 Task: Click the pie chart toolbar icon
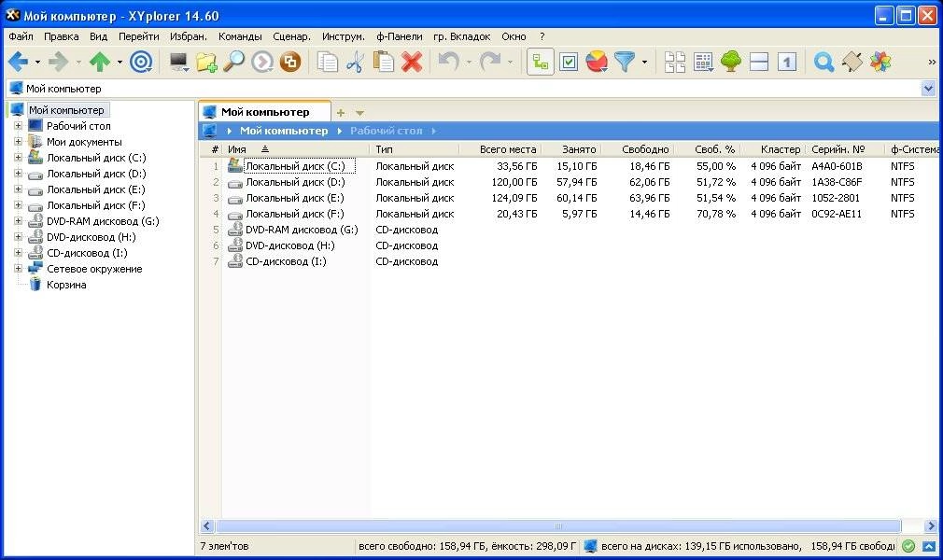[x=597, y=62]
